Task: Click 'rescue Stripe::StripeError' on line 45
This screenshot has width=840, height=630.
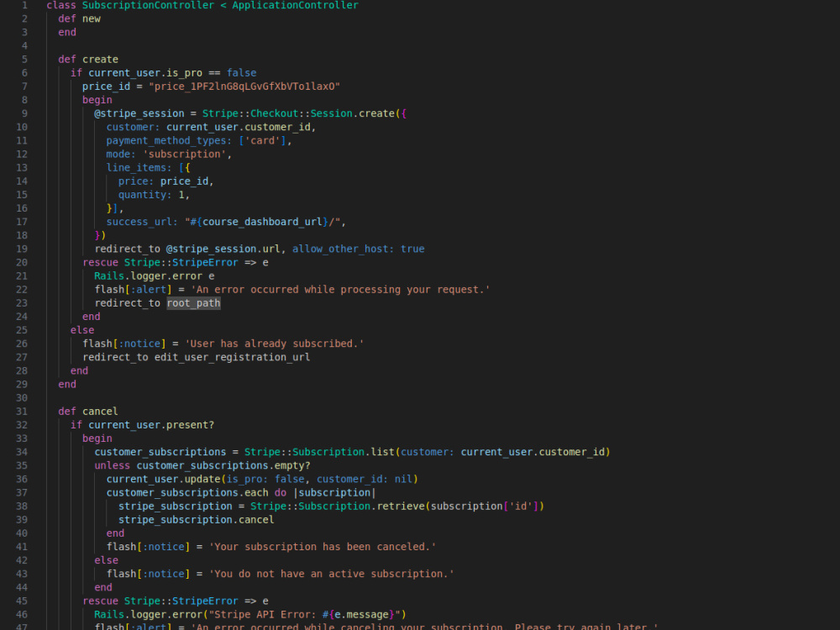Action: 160,601
